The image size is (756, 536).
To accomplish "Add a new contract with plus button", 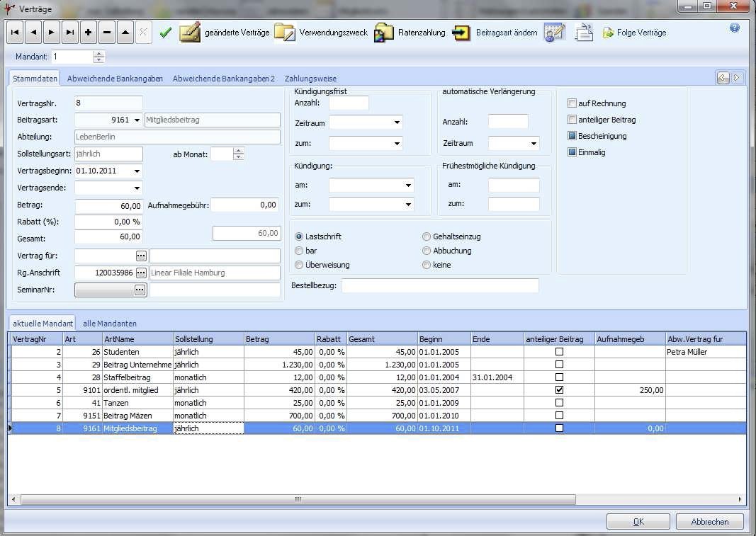I will click(x=89, y=33).
